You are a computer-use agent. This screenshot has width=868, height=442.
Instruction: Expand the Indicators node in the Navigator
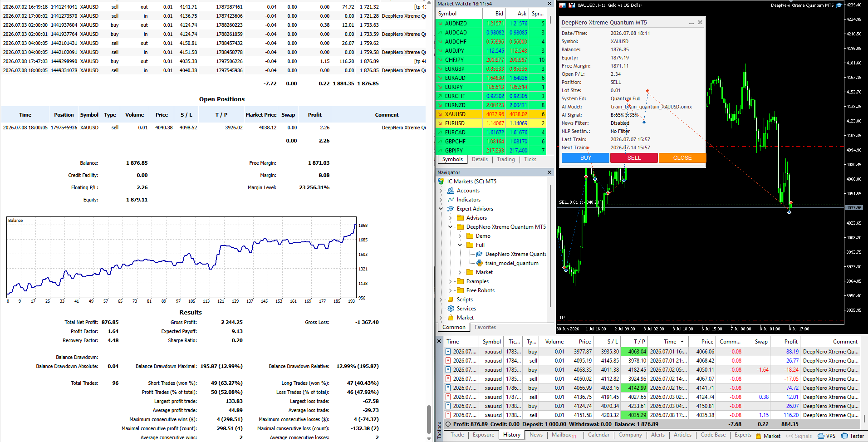(x=441, y=200)
